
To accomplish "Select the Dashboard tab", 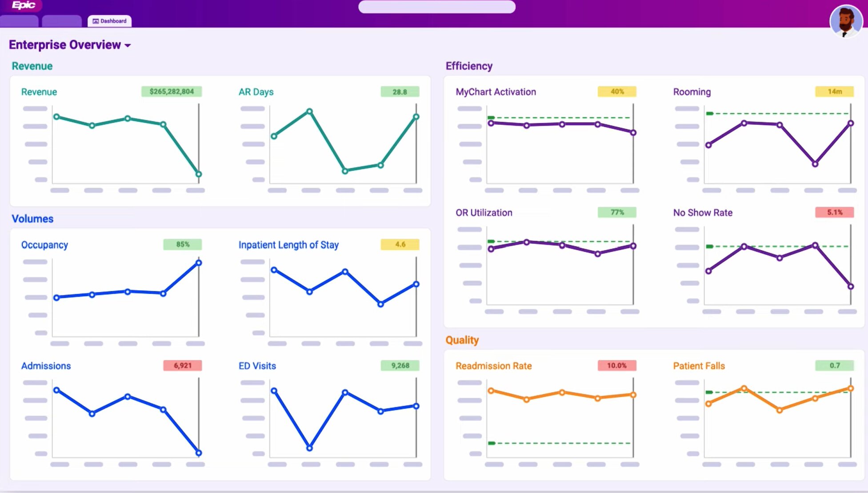I will [x=109, y=21].
